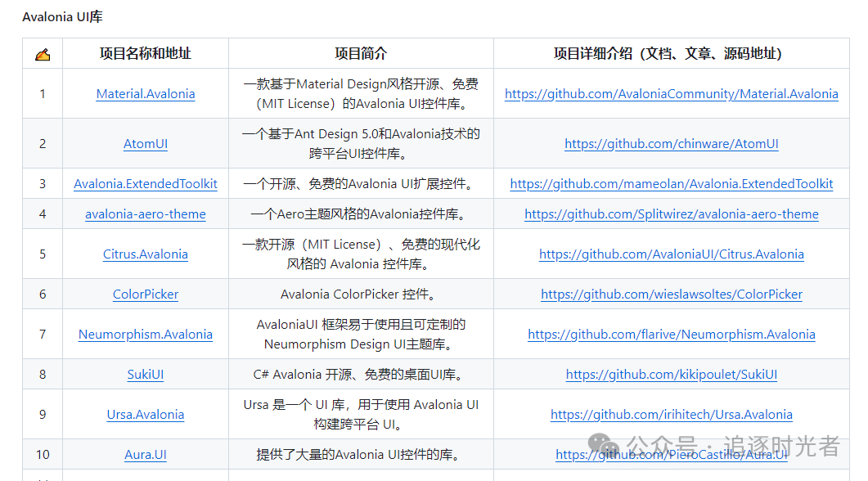Open the AvaloniaUI/Citrus.Avalonia GitHub URL
868x481 pixels.
tap(671, 254)
